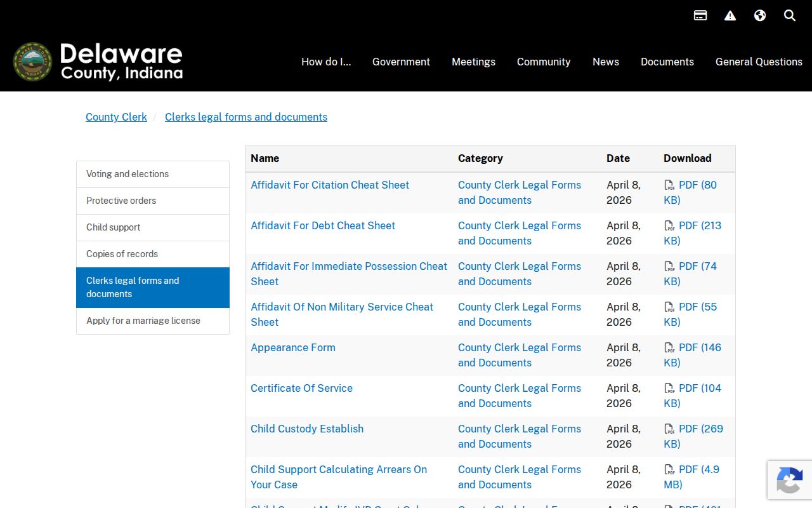The width and height of the screenshot is (812, 508).
Task: Open Affidavit For Citation Cheat Sheet
Action: coord(330,185)
